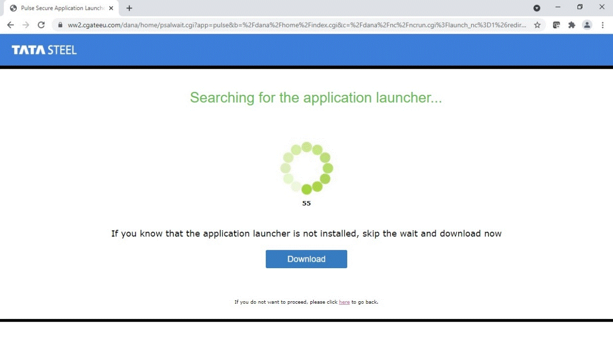
Task: Go back to the previous page
Action: pyautogui.click(x=10, y=25)
